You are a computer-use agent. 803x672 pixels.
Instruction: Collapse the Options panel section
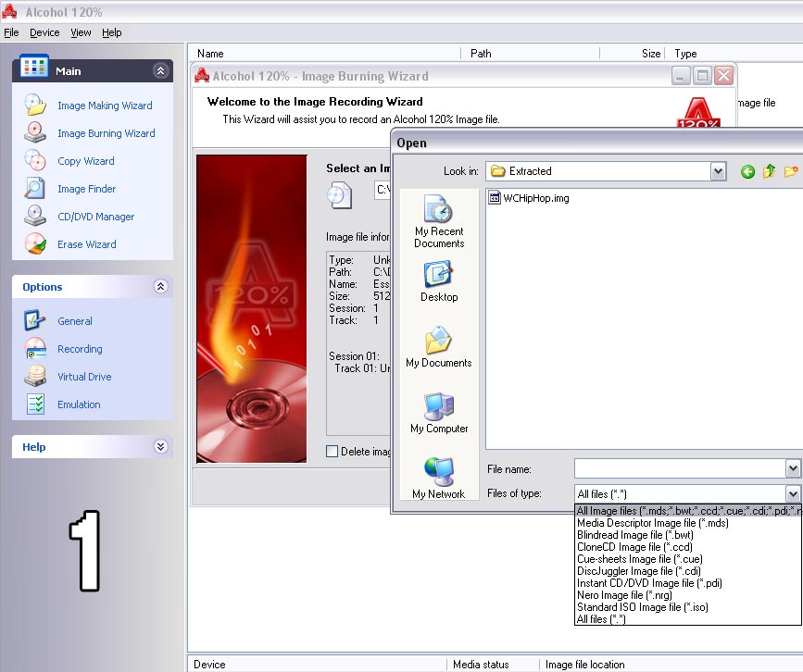pos(160,287)
